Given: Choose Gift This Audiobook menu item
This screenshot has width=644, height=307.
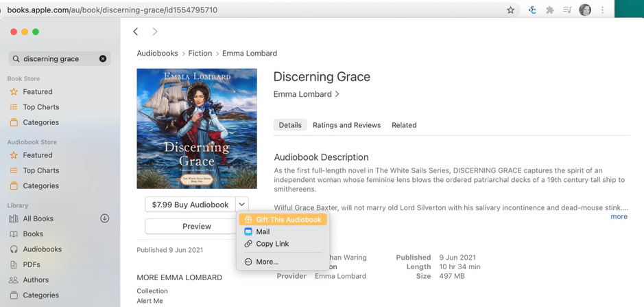Looking at the screenshot, I should pos(283,220).
